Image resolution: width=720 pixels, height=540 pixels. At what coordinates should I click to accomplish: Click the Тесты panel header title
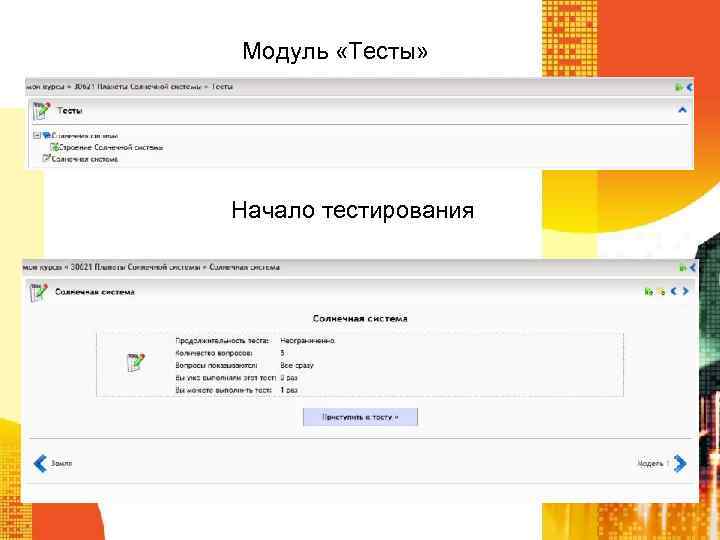point(70,111)
